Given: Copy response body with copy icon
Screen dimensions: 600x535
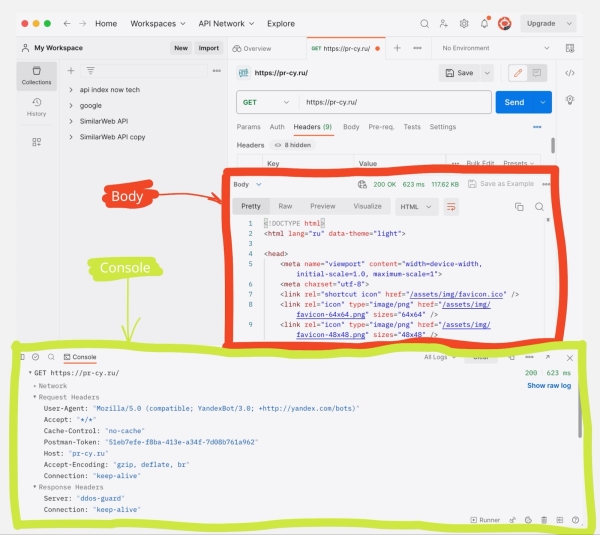Looking at the screenshot, I should coord(519,207).
